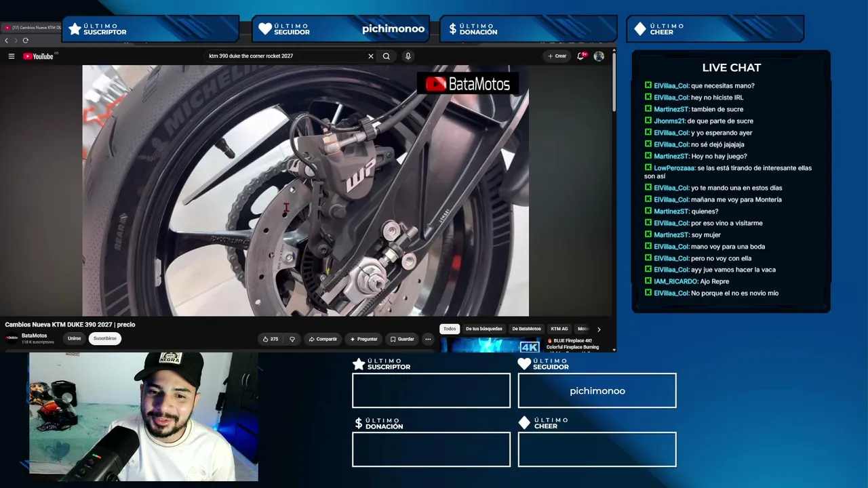Screen dimensions: 868x488
Task: Click chat message 'tambien de sucre'
Action: 717,109
